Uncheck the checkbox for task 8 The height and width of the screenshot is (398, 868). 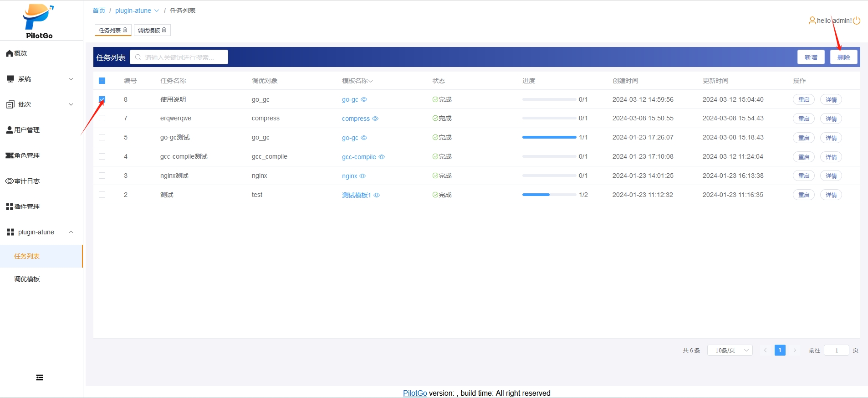[102, 99]
